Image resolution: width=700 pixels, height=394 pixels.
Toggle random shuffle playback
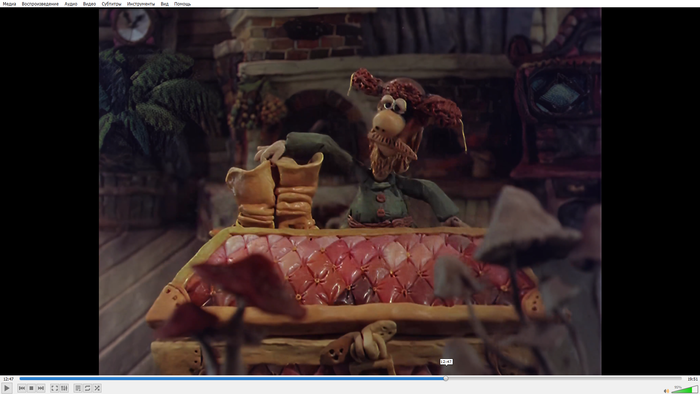point(97,388)
